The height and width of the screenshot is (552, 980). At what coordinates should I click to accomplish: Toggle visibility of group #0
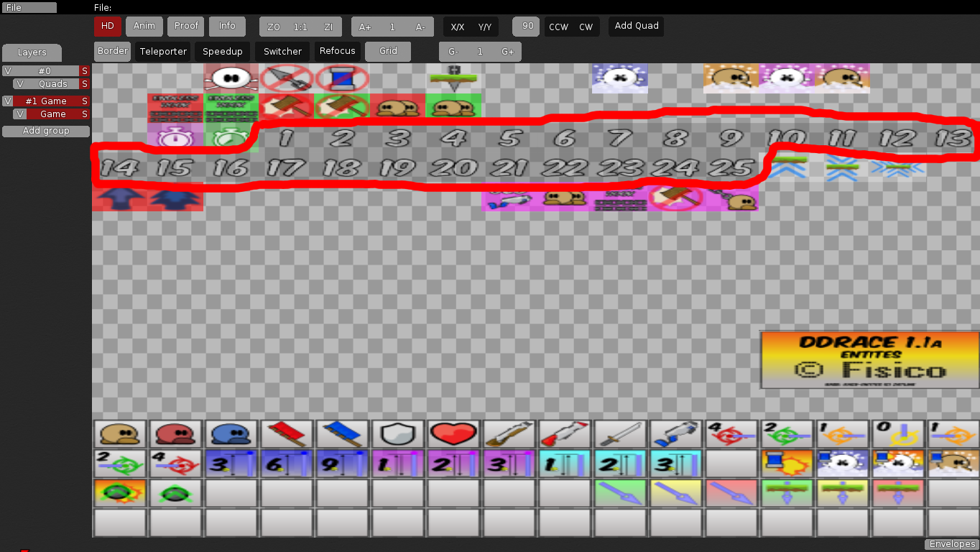coord(7,71)
